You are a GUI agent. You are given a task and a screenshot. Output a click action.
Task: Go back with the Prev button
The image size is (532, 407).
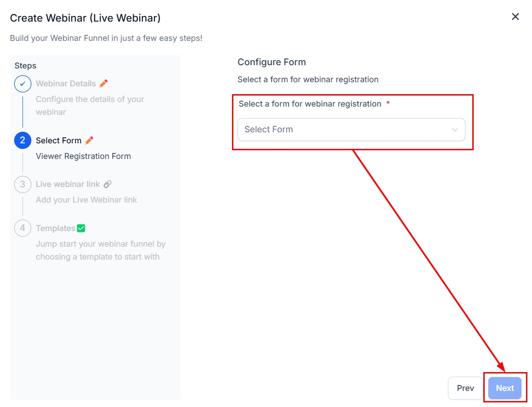(x=465, y=388)
